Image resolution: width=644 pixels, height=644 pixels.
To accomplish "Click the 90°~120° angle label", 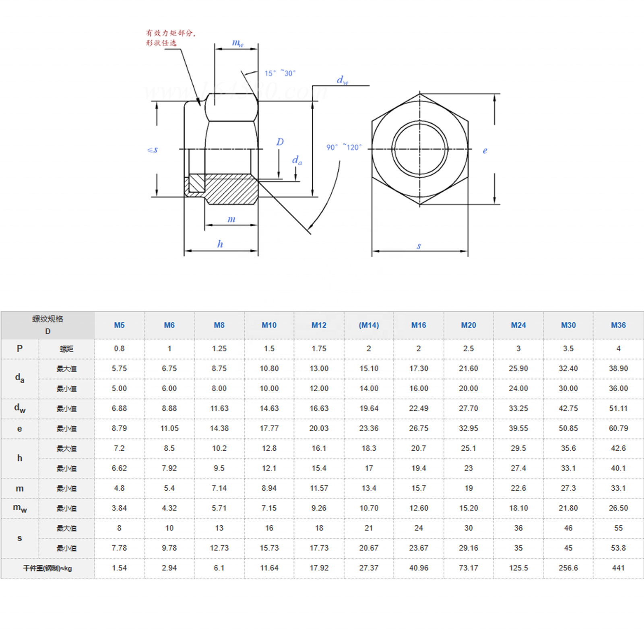I will pyautogui.click(x=344, y=147).
